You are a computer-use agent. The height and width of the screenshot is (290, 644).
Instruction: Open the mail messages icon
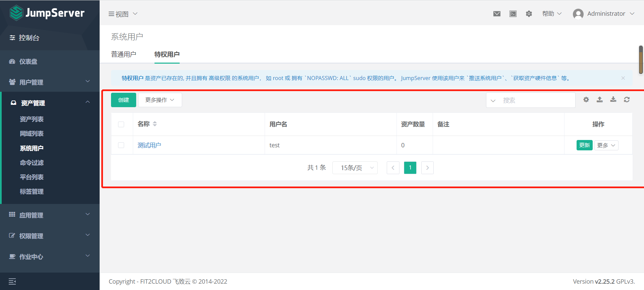pyautogui.click(x=497, y=14)
